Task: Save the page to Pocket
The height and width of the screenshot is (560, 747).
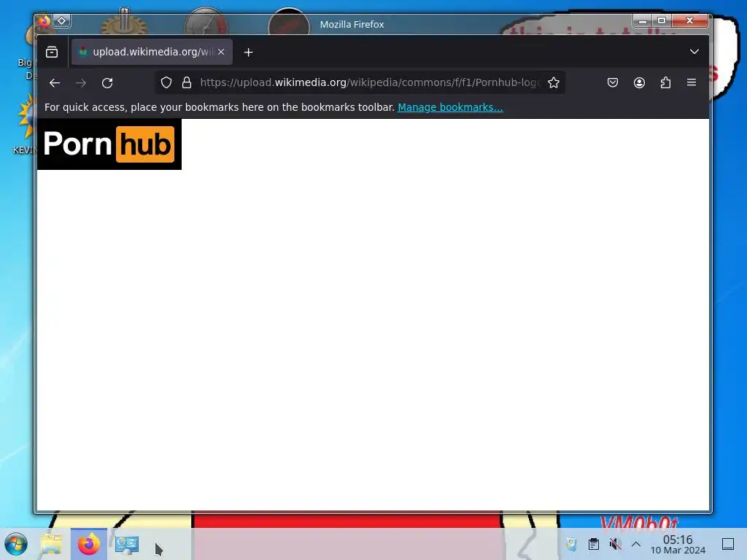Action: pyautogui.click(x=613, y=83)
